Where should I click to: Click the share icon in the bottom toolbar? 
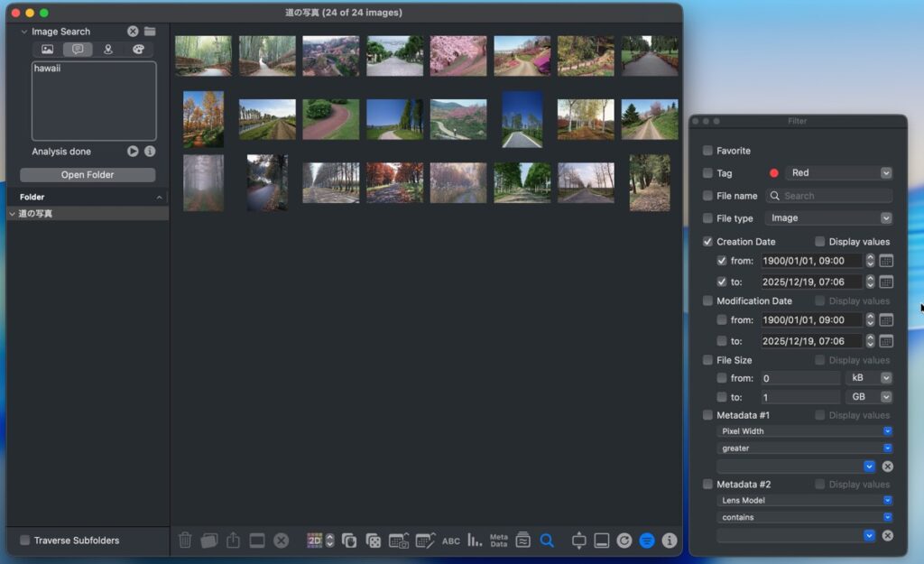(x=233, y=541)
